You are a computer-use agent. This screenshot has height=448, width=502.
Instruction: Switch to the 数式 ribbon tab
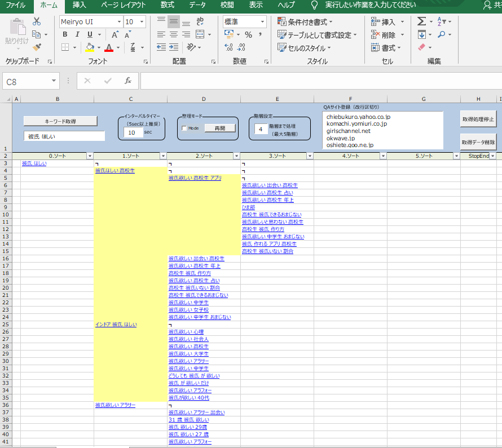(167, 5)
